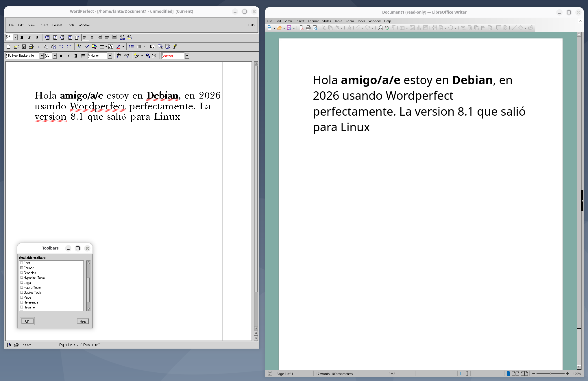The width and height of the screenshot is (588, 381).
Task: Click the Print icon in the WordPerfect toolbar
Action: point(31,47)
